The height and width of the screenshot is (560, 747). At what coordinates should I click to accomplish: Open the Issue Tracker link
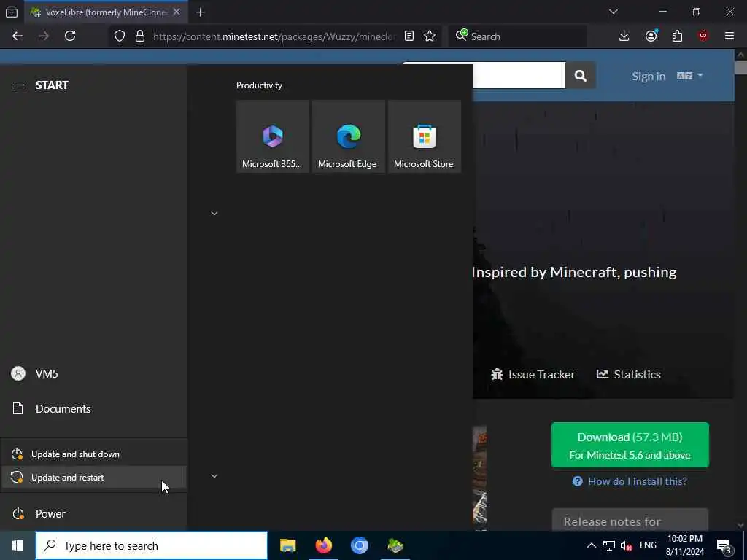533,374
